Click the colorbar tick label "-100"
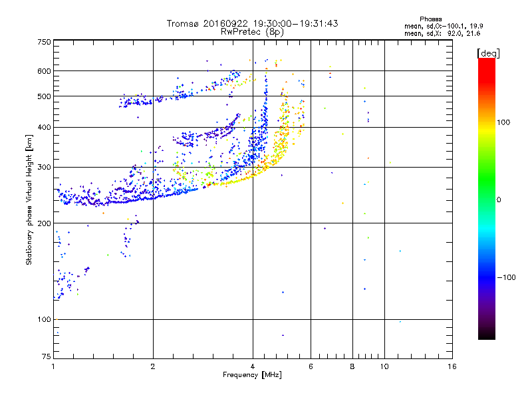Viewport: 532px width, 399px height. point(507,277)
